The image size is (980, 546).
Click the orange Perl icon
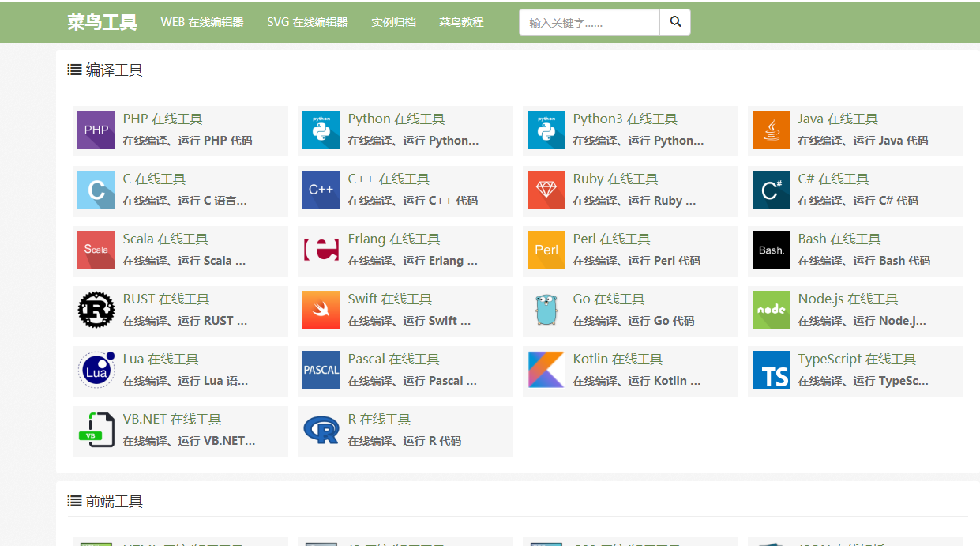point(546,250)
